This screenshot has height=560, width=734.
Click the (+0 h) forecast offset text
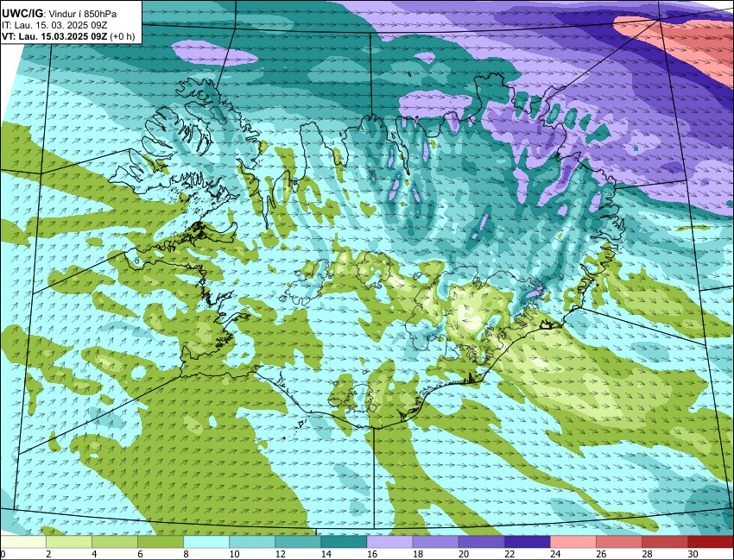tap(122, 36)
